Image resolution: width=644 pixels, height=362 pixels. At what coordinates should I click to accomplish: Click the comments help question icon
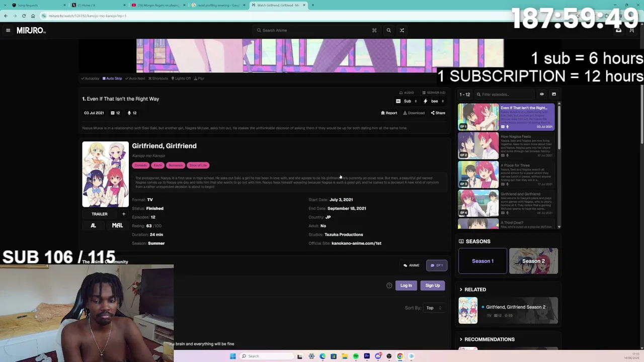click(389, 286)
